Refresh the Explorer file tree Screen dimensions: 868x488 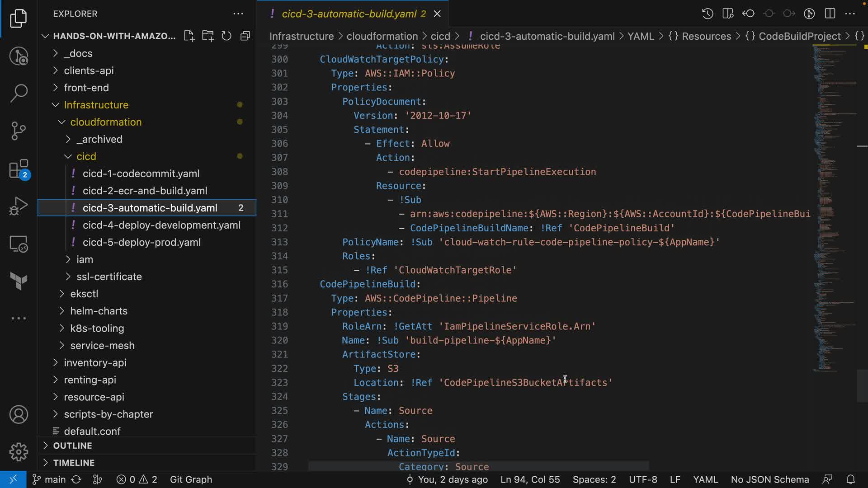coord(226,36)
